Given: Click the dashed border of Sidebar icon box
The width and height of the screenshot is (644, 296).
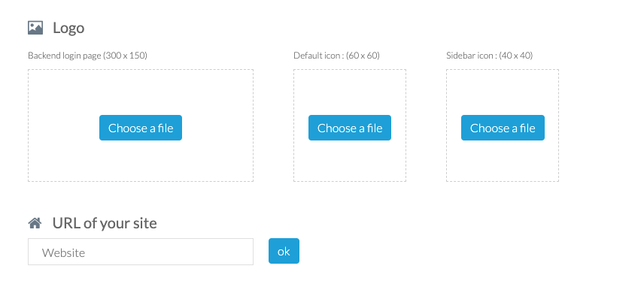Looking at the screenshot, I should [503, 69].
